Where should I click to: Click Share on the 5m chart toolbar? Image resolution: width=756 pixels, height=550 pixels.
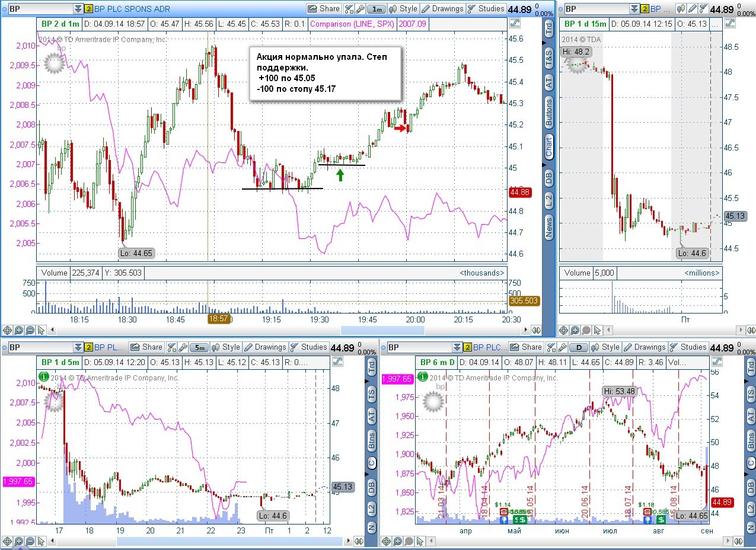(x=146, y=347)
